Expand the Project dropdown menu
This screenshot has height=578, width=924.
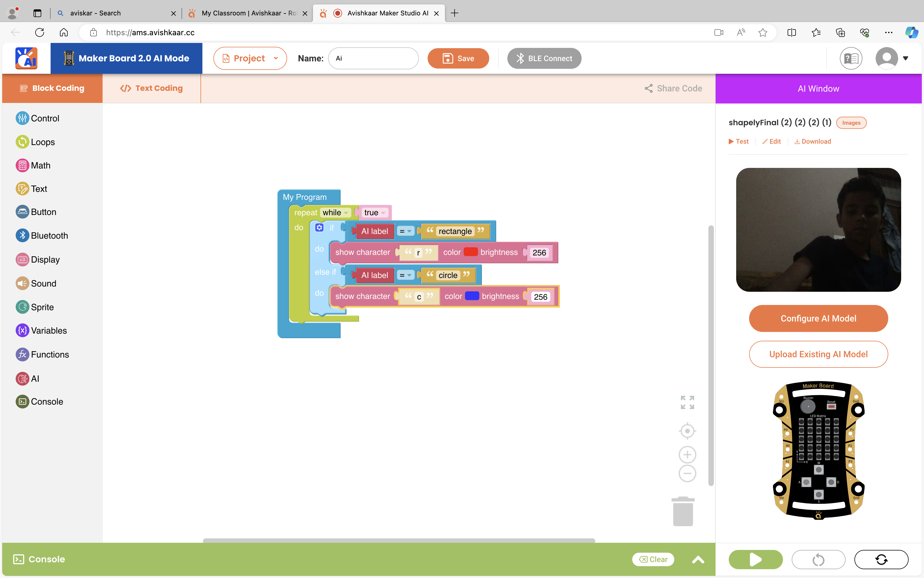click(250, 58)
